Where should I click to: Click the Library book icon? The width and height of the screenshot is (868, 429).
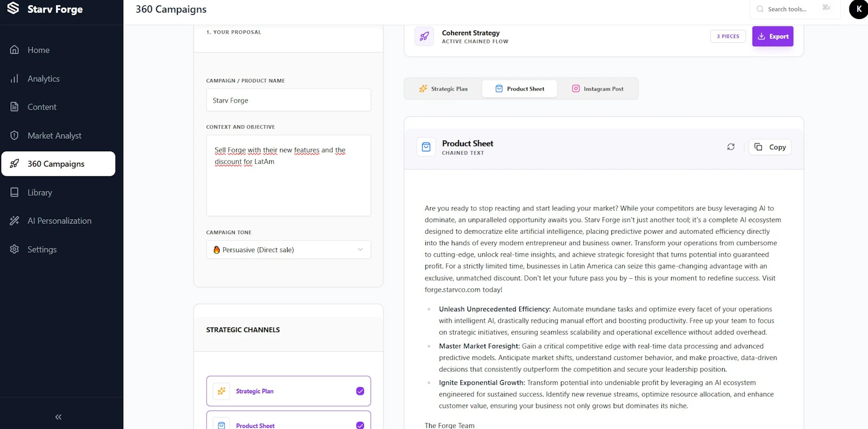(x=15, y=193)
